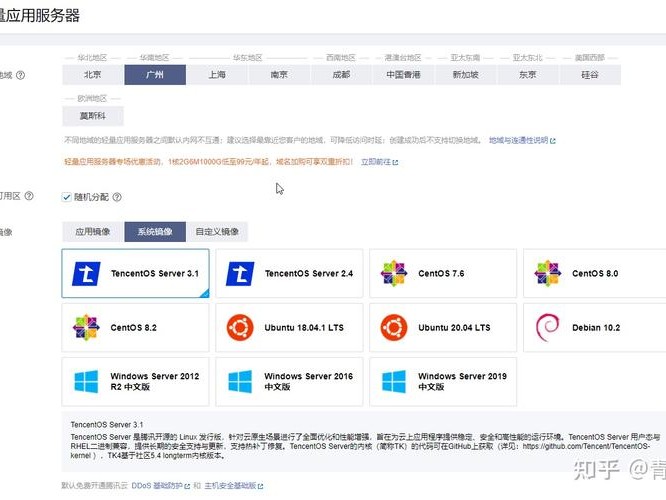Select TencentOS Server 3.1 image label
Image resolution: width=666 pixels, height=500 pixels.
pos(155,274)
